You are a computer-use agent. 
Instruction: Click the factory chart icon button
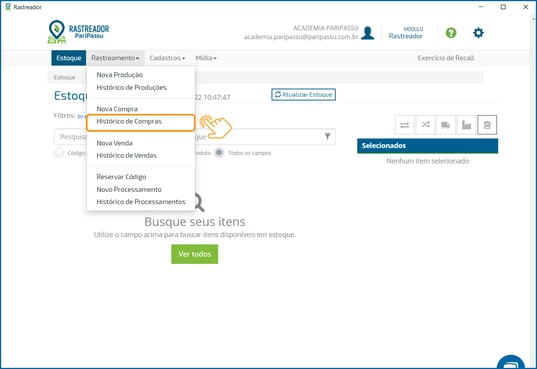[x=466, y=125]
